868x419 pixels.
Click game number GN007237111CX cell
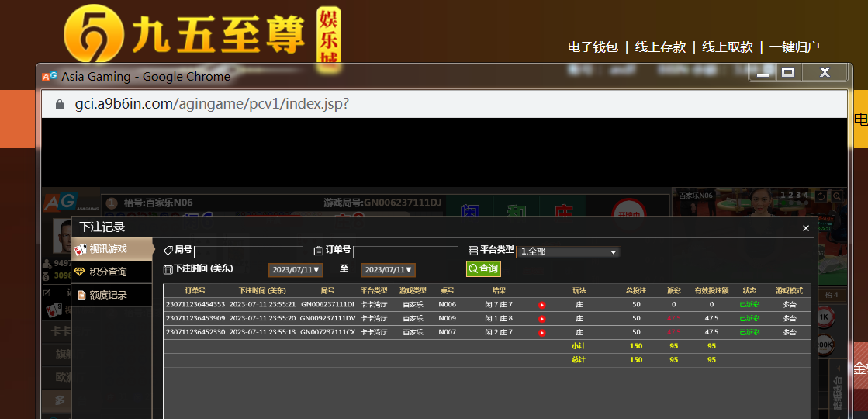coord(327,332)
